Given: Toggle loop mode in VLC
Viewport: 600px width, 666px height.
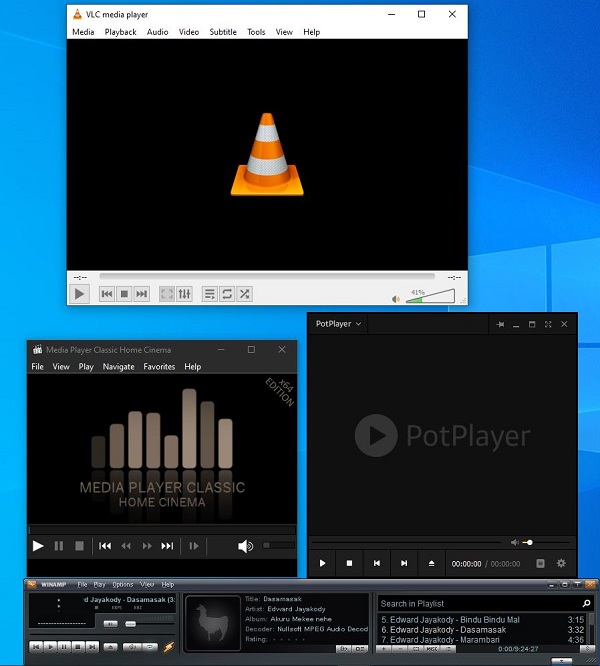Looking at the screenshot, I should pyautogui.click(x=227, y=294).
